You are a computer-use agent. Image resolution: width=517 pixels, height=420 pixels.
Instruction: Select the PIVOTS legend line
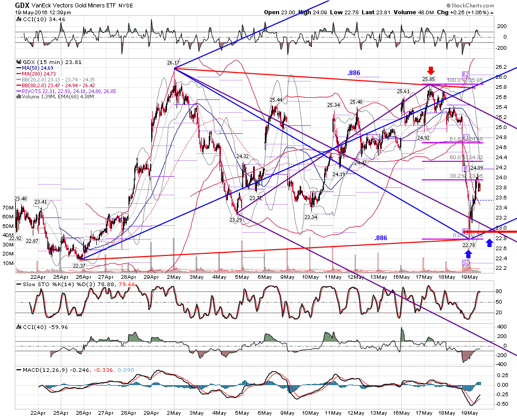(66, 91)
